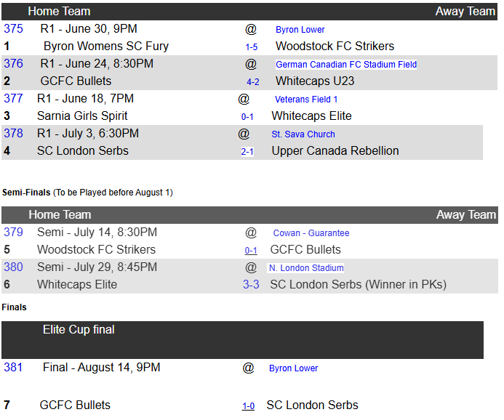Image resolution: width=504 pixels, height=420 pixels.
Task: Open semi-final game 380 link
Action: point(13,267)
